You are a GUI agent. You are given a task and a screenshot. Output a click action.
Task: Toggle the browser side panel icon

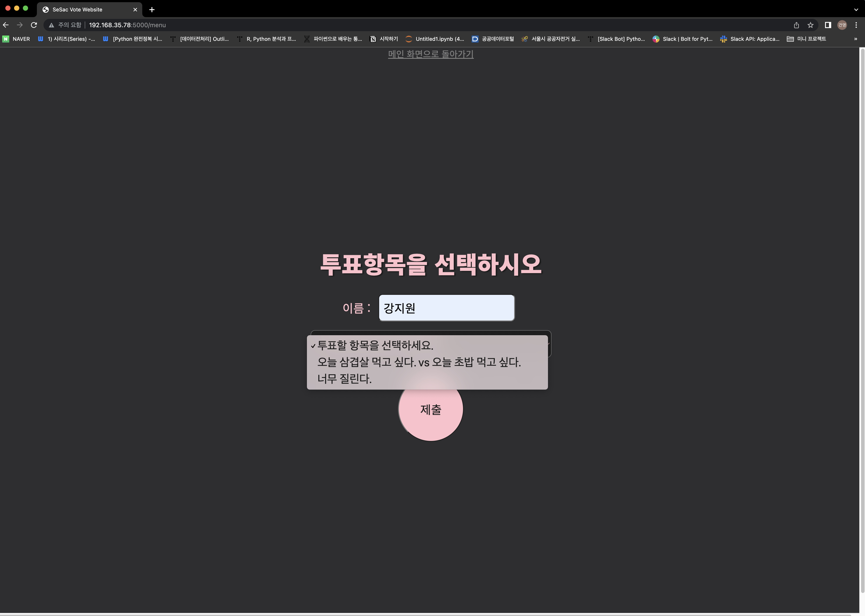tap(828, 25)
